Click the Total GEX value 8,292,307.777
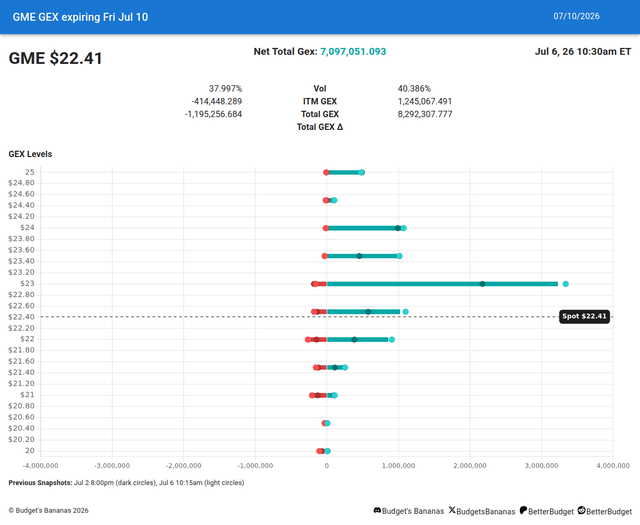Screen dimensions: 640x525 [425, 114]
